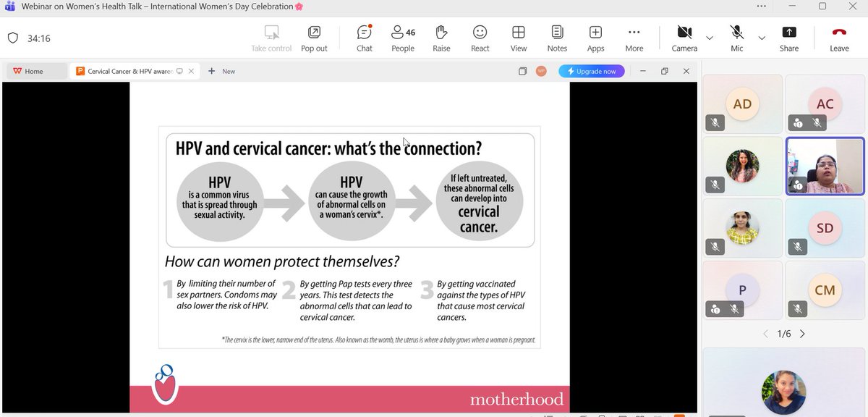868x417 pixels.
Task: Open the Chat panel
Action: 365,38
